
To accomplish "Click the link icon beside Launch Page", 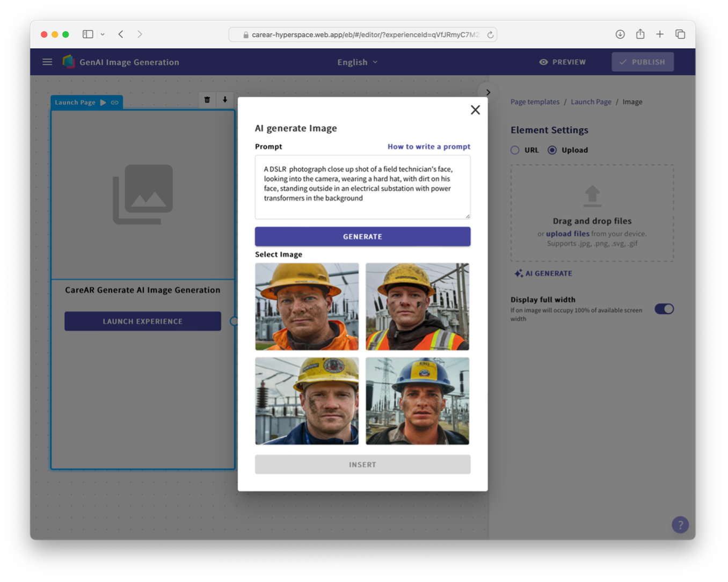I will tap(115, 103).
